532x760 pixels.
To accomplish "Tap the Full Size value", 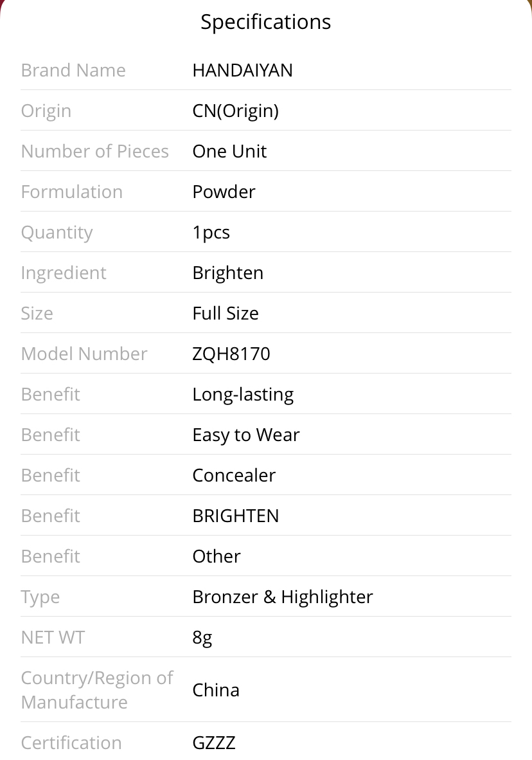I will click(x=226, y=314).
